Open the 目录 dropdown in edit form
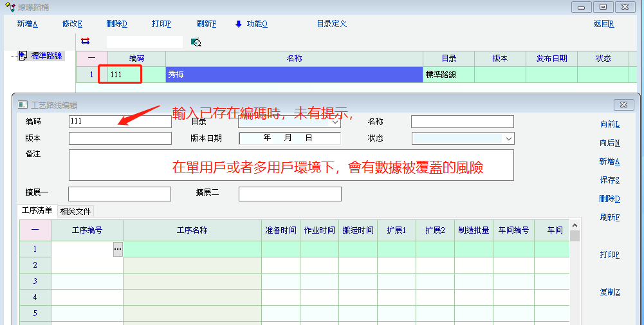This screenshot has height=325, width=644. pyautogui.click(x=335, y=122)
